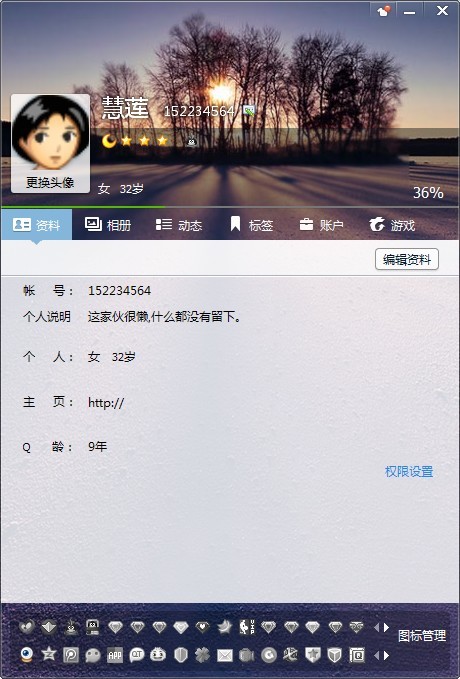The width and height of the screenshot is (460, 679).
Task: Show next icons in bottom icon row
Action: coord(386,655)
